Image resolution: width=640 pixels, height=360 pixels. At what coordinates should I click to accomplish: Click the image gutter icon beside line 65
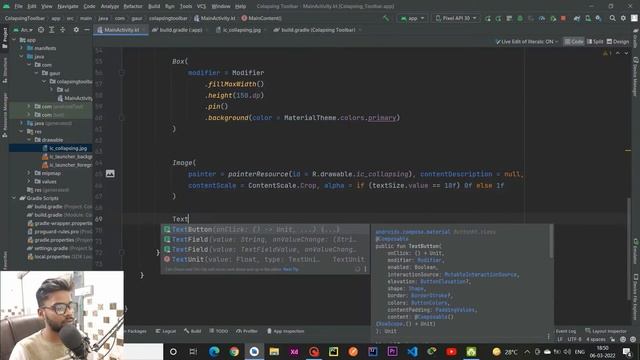[x=110, y=174]
